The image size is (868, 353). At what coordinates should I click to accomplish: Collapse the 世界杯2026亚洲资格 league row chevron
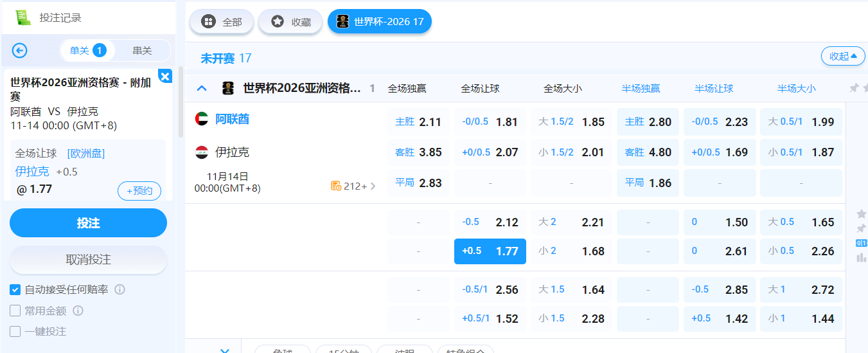coord(202,88)
